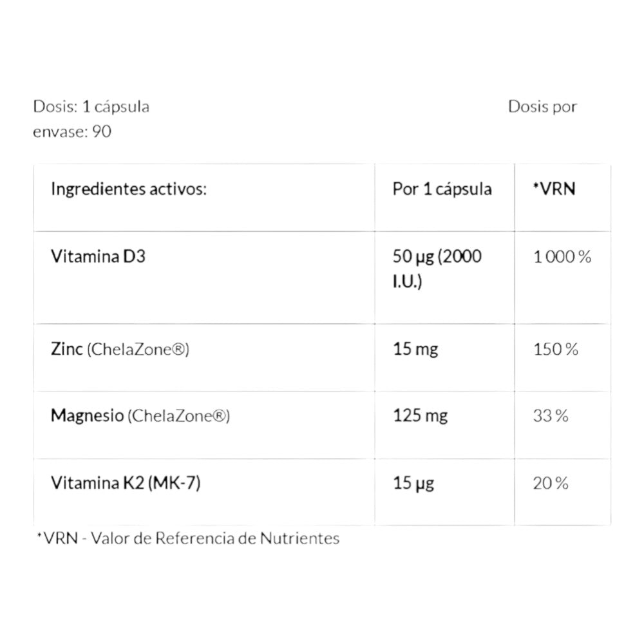Click the '15 mg' zinc amount

point(415,349)
